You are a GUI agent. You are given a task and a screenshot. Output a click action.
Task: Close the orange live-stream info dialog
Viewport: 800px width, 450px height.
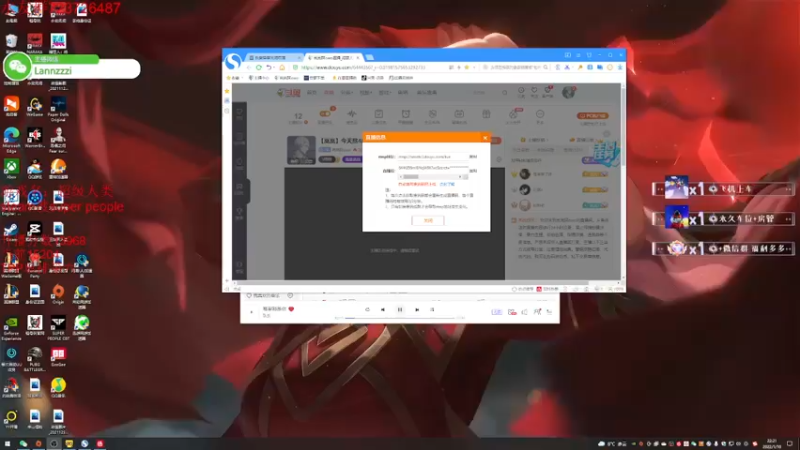[485, 138]
